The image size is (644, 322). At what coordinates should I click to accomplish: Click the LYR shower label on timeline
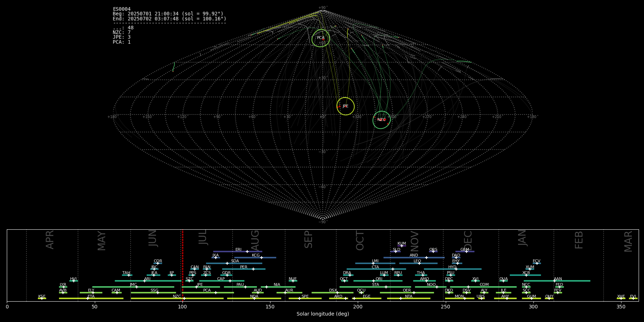pos(63,285)
